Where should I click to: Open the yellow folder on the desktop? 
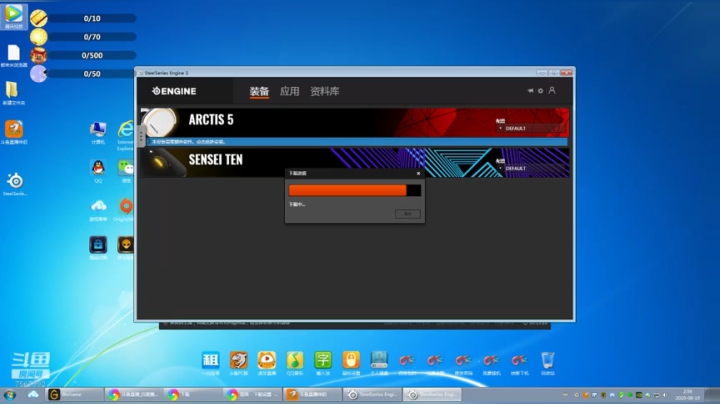coord(13,93)
